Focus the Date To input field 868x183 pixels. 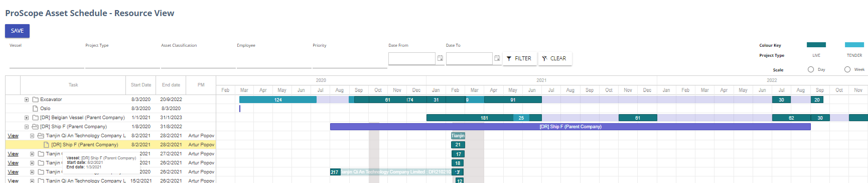[x=469, y=58]
